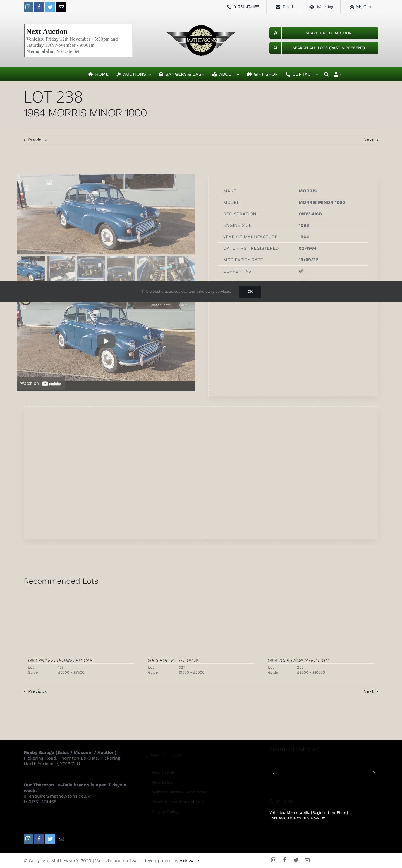Go to Next lot above gallery

pyautogui.click(x=371, y=140)
